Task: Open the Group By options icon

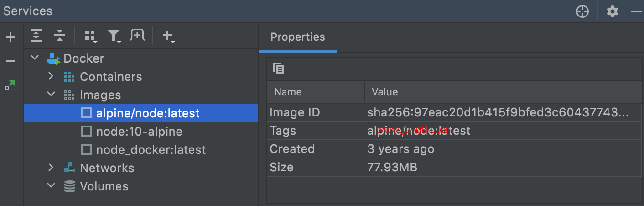Action: coord(91,36)
